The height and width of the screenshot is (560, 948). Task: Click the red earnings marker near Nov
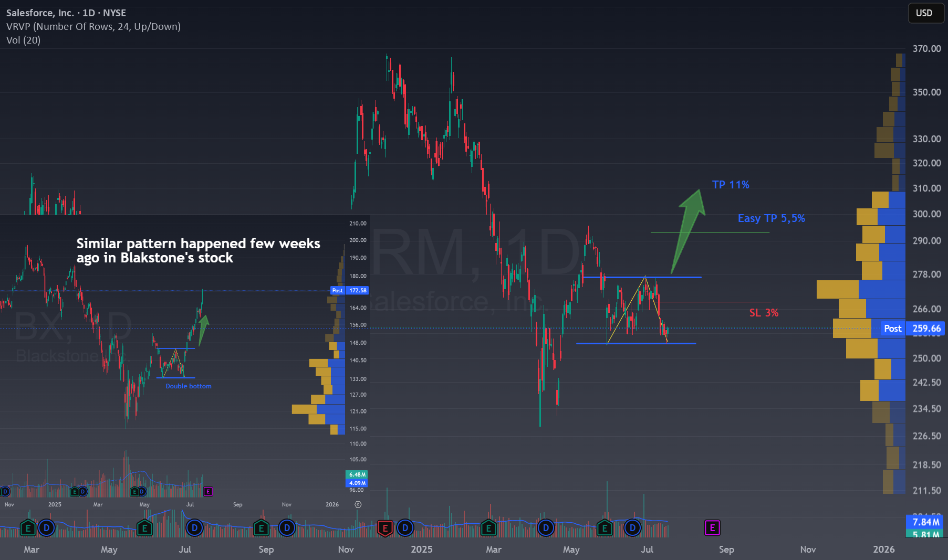click(x=385, y=528)
